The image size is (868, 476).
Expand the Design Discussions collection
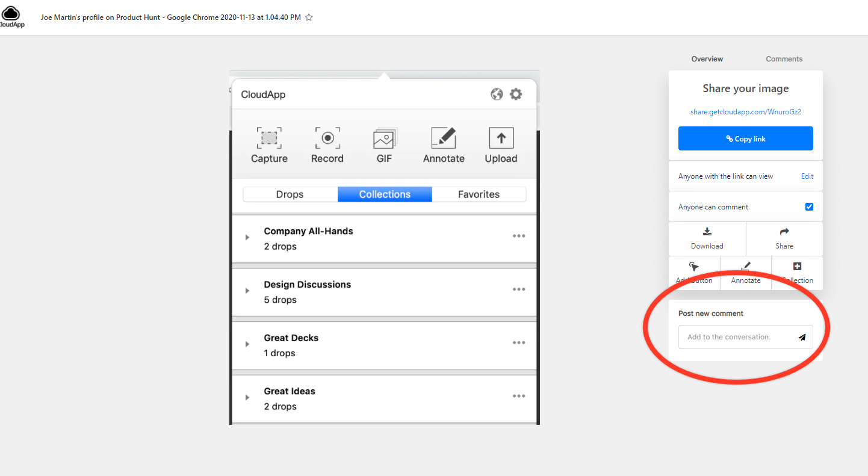pos(247,291)
